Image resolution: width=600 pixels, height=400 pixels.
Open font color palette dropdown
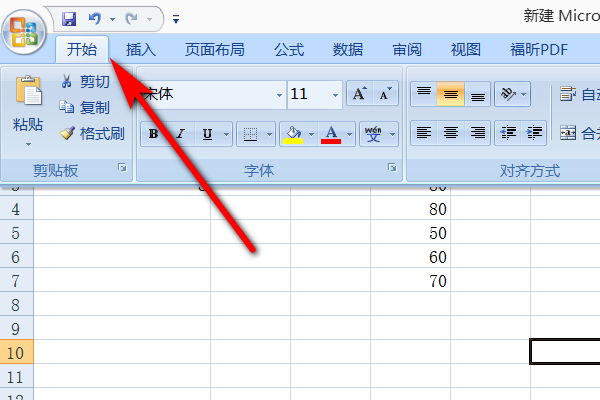tap(349, 134)
